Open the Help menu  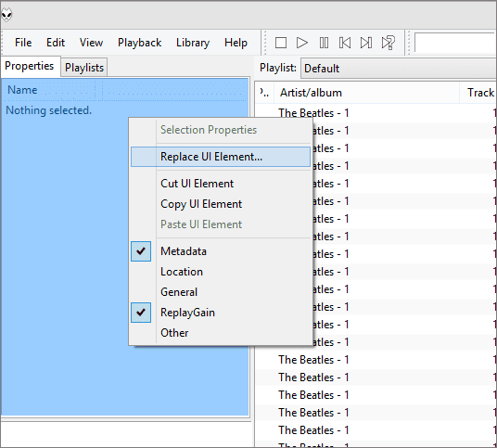click(236, 43)
